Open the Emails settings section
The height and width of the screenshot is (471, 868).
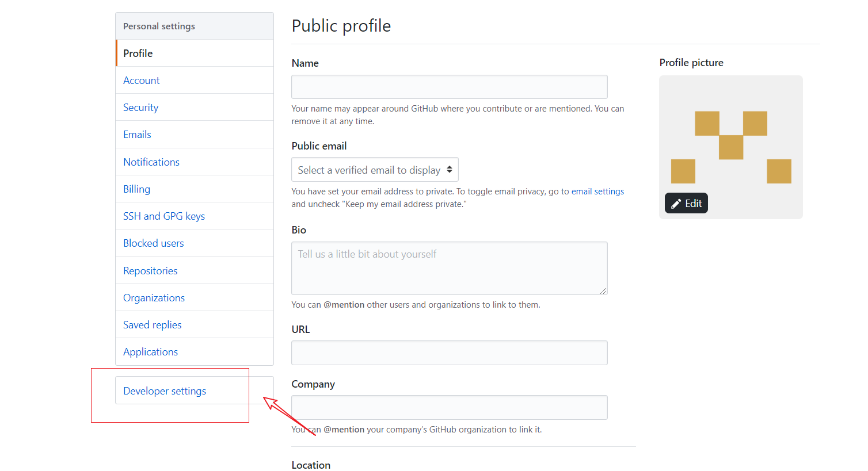195,134
